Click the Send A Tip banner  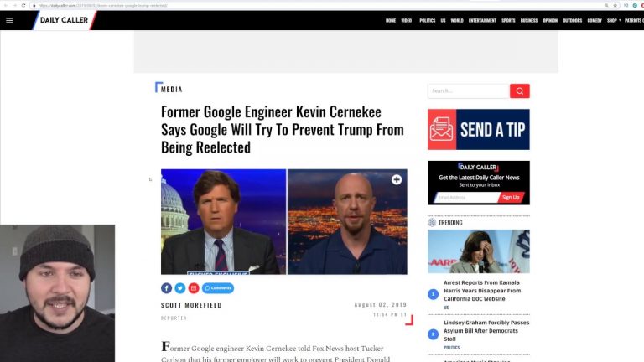(x=479, y=129)
